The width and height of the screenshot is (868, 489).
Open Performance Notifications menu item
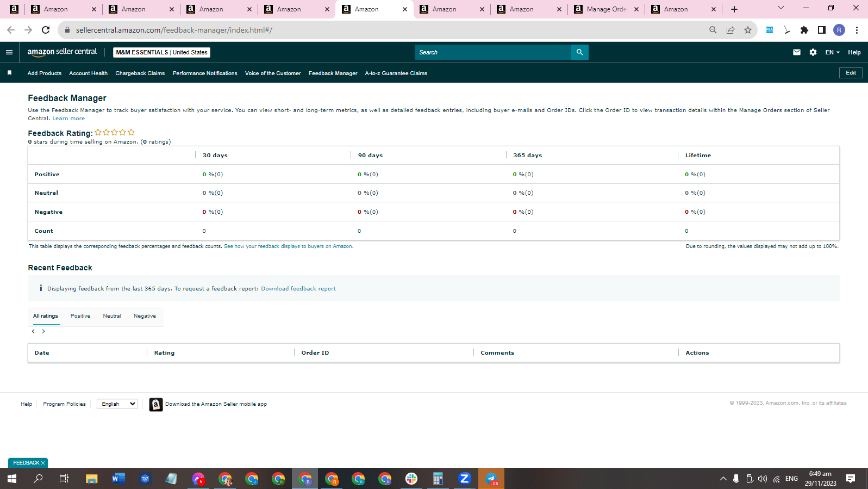(x=205, y=73)
